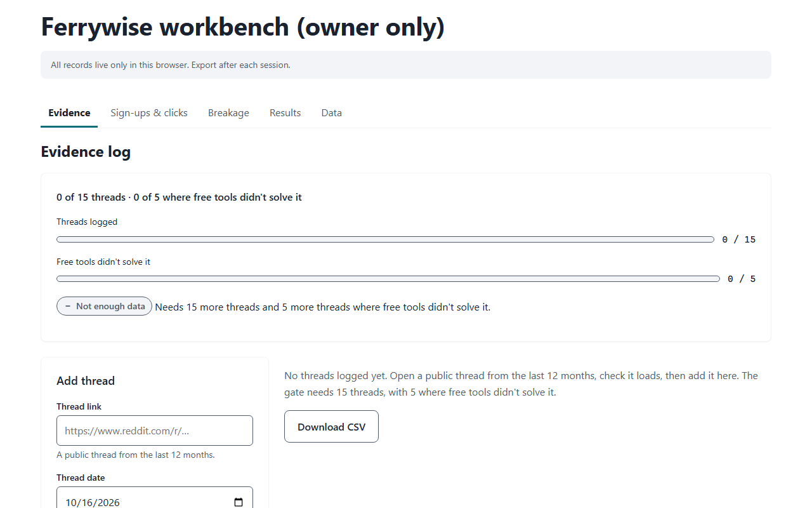Click the 'Evidence log' heading
This screenshot has height=508, width=812.
[x=86, y=152]
